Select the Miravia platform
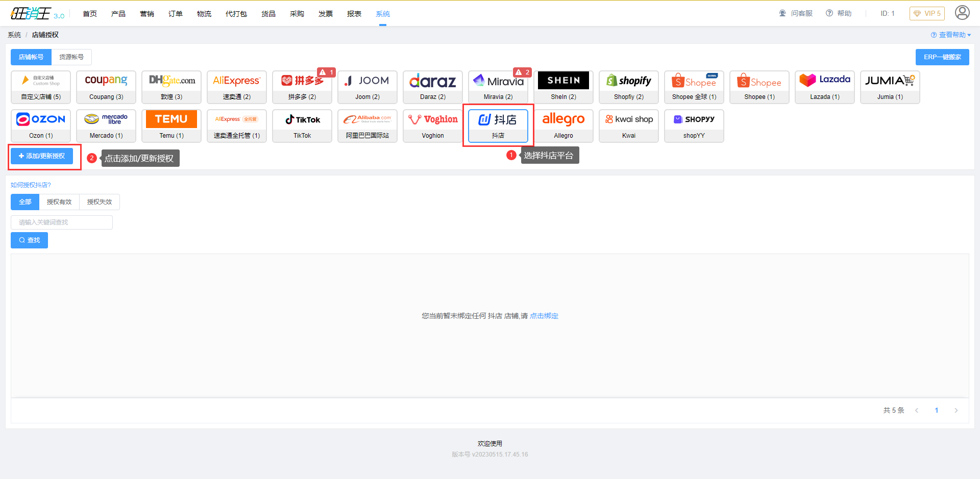The image size is (980, 479). 498,87
